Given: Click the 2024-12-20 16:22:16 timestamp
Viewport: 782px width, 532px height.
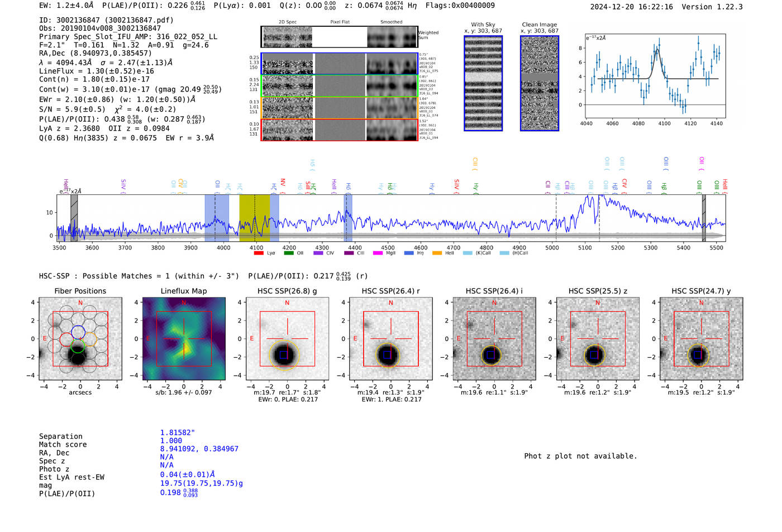Looking at the screenshot, I should point(632,7).
